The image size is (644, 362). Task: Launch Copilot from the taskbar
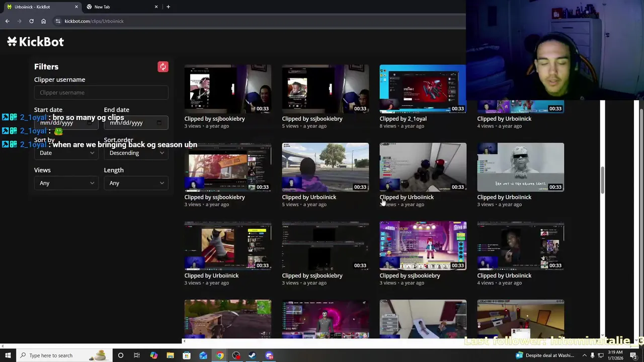153,355
